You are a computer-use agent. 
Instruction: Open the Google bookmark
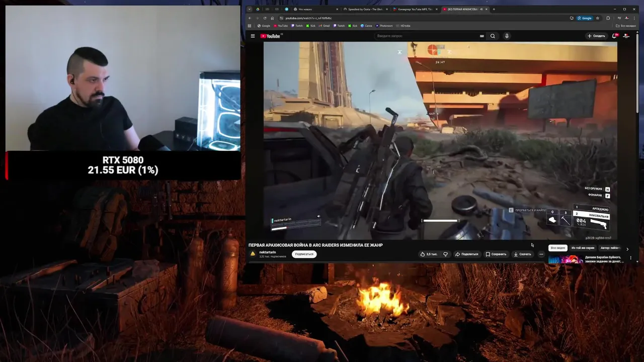tap(264, 26)
